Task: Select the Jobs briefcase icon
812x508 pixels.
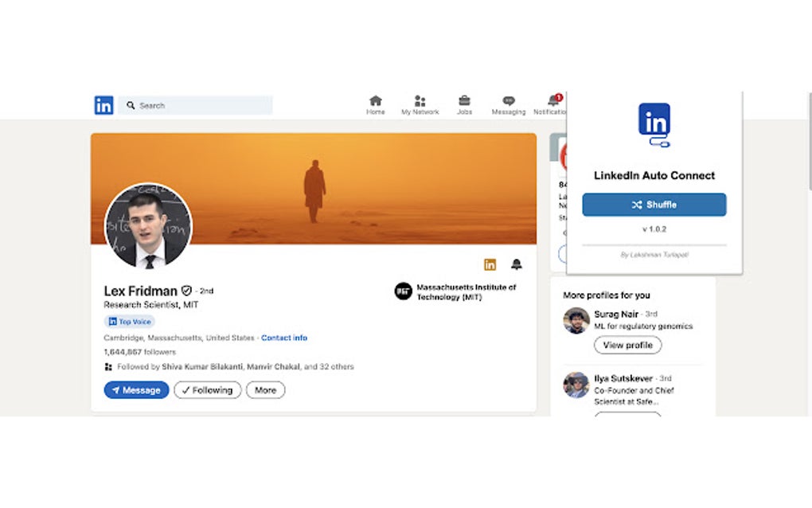Action: click(x=465, y=104)
